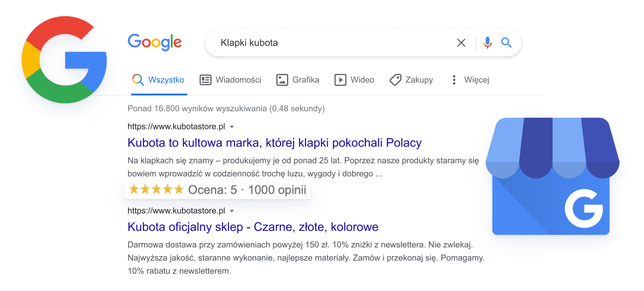Click inside the search input field
644x291 pixels.
point(317,43)
